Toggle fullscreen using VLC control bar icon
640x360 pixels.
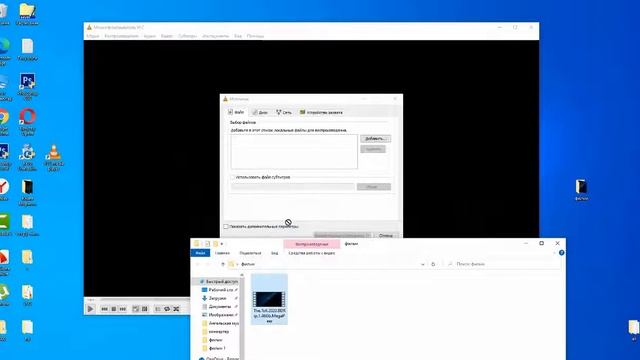136,309
